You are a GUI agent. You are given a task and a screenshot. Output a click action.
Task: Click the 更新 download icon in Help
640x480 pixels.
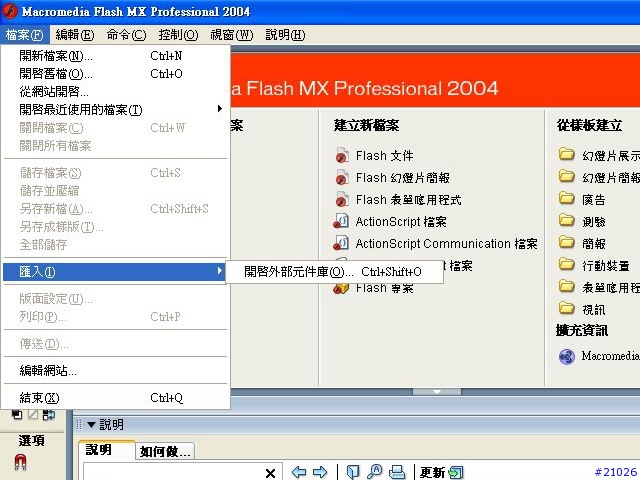click(456, 473)
